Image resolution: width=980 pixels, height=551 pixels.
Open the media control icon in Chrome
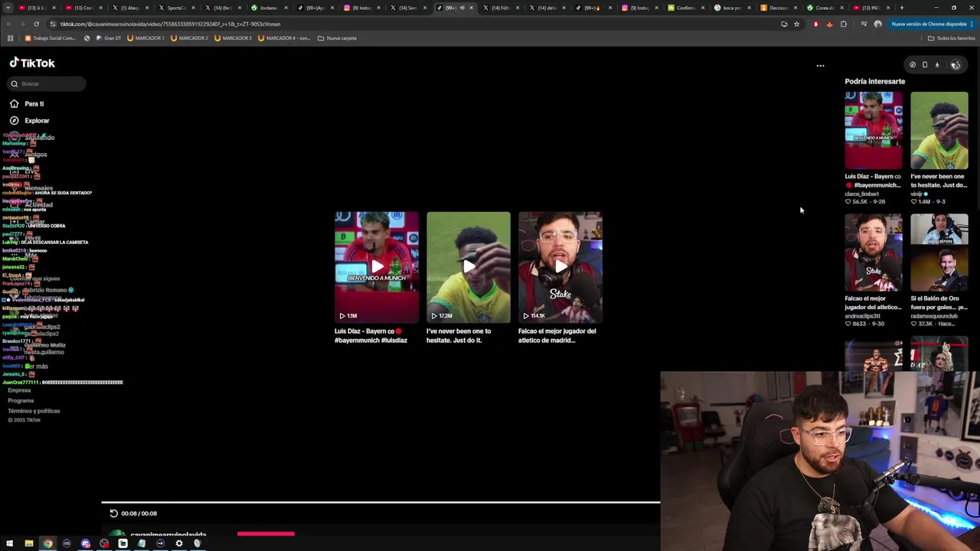[864, 24]
